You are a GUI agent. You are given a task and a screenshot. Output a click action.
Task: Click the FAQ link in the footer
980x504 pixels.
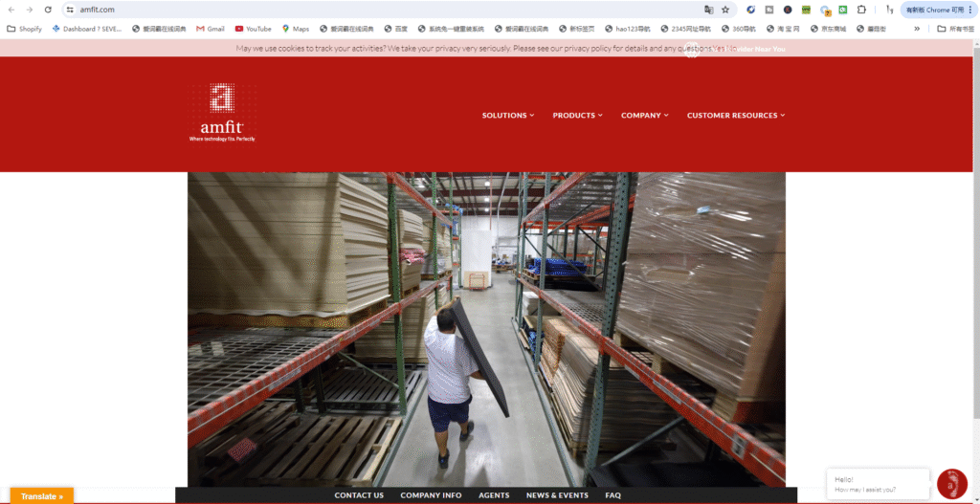[612, 495]
